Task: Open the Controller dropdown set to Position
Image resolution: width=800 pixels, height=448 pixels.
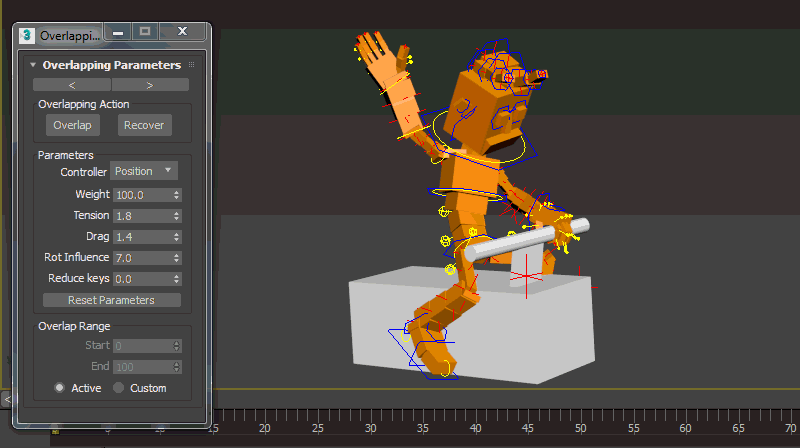Action: pyautogui.click(x=143, y=171)
